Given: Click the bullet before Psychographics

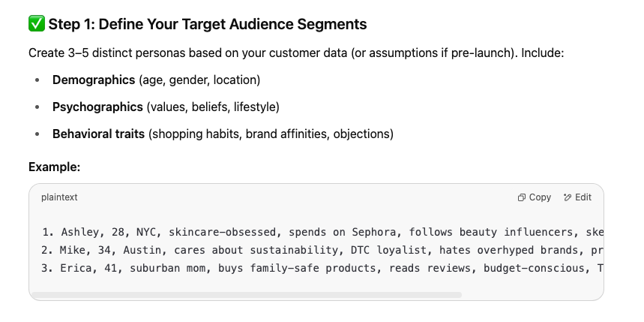Looking at the screenshot, I should click(x=37, y=107).
